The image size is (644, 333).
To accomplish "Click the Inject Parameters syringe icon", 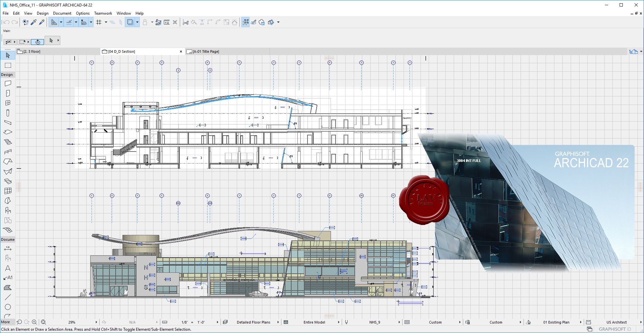I will click(42, 22).
